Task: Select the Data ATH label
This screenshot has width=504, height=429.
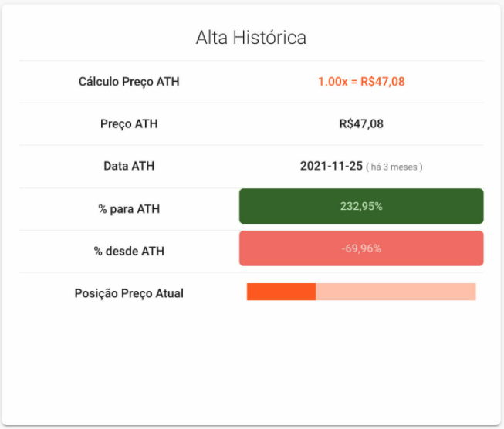Action: (x=129, y=166)
